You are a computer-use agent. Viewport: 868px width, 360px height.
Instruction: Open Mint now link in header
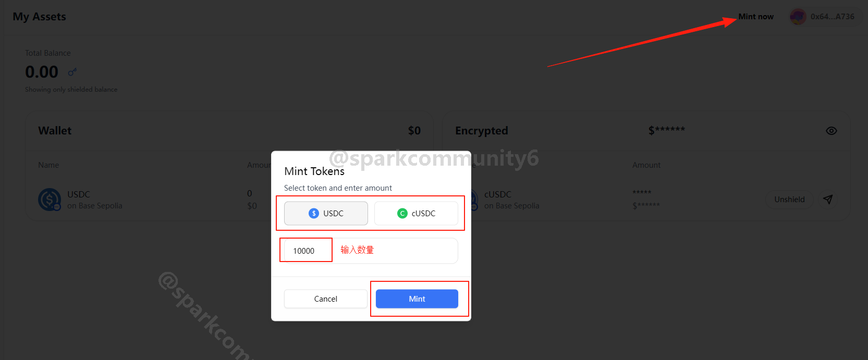coord(756,17)
